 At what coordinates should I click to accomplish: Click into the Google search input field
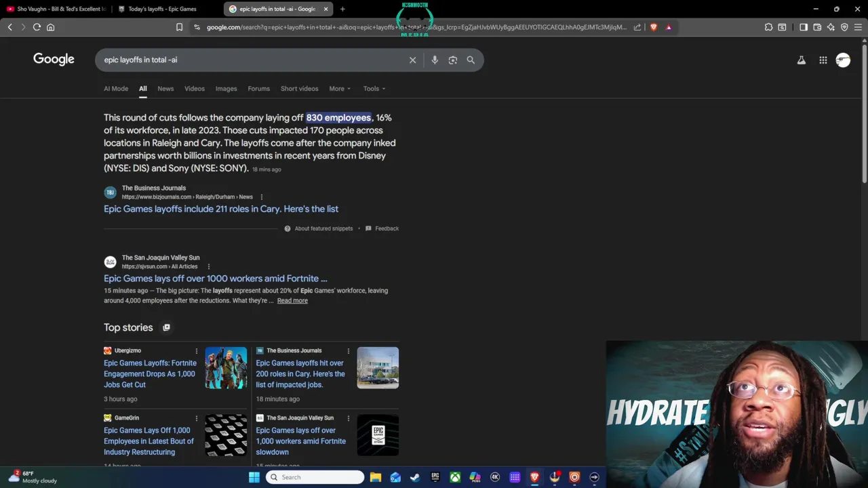click(x=251, y=60)
